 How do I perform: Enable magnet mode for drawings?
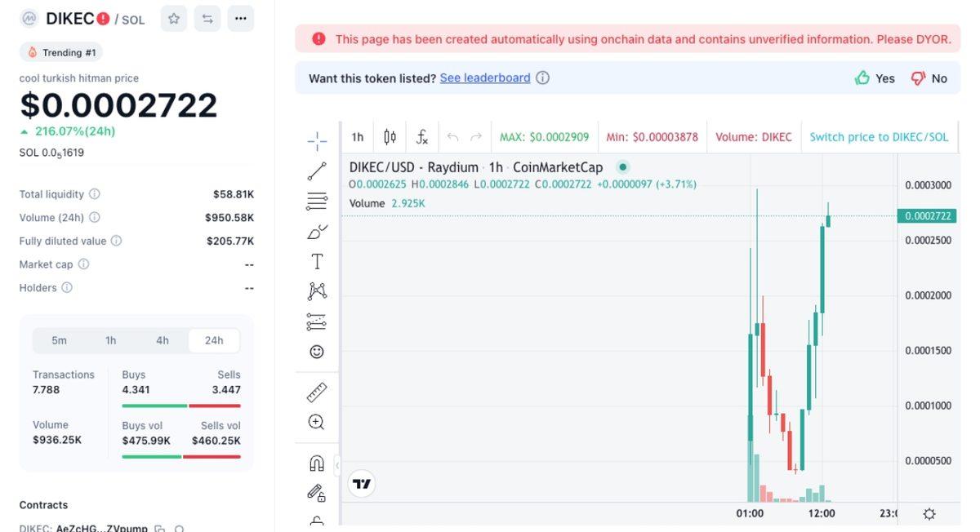coord(316,463)
